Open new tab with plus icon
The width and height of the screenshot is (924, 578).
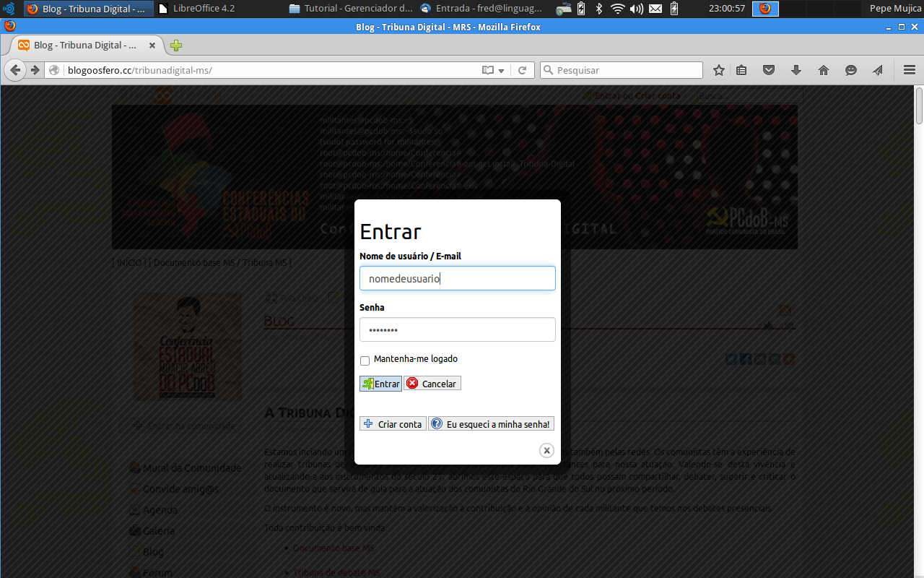[x=176, y=46]
